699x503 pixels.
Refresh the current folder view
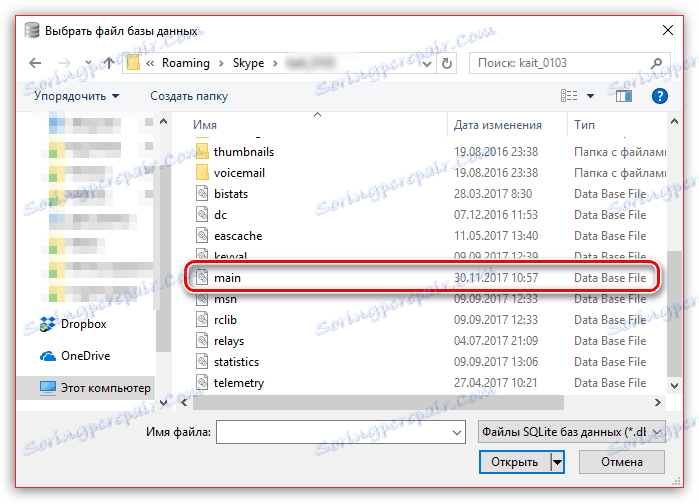coord(447,63)
